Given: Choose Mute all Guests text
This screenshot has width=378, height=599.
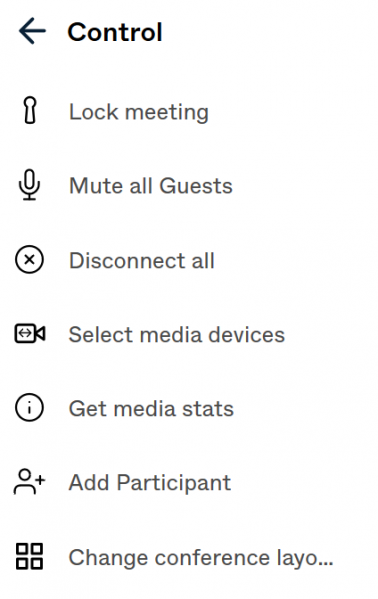Looking at the screenshot, I should coord(151,186).
